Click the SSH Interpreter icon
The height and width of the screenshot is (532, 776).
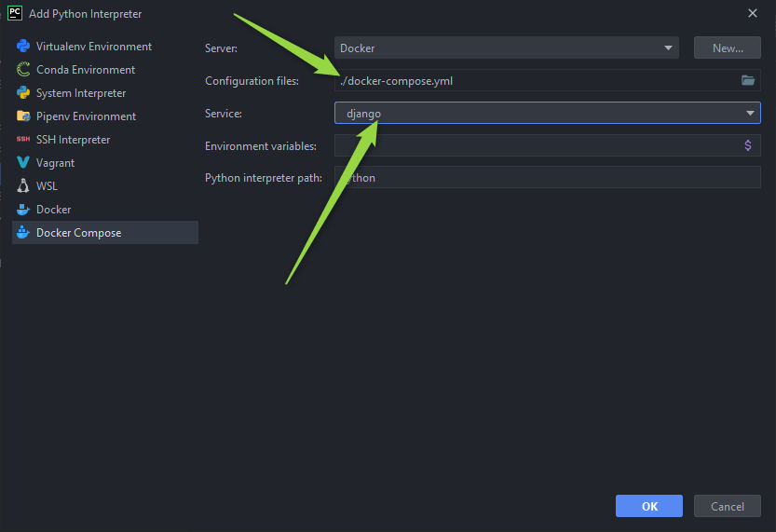tap(23, 140)
